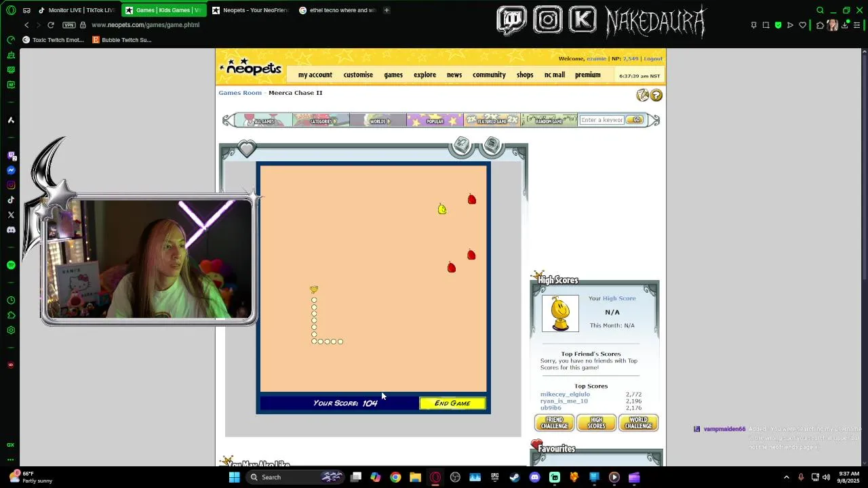The height and width of the screenshot is (488, 868).
Task: Open Instagram in browser sidebar
Action: [x=11, y=185]
